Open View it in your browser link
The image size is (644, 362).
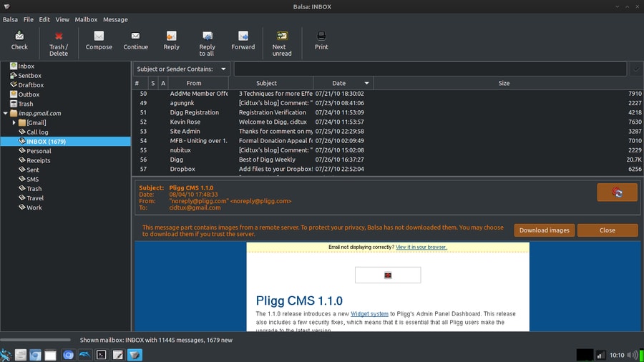tap(421, 247)
